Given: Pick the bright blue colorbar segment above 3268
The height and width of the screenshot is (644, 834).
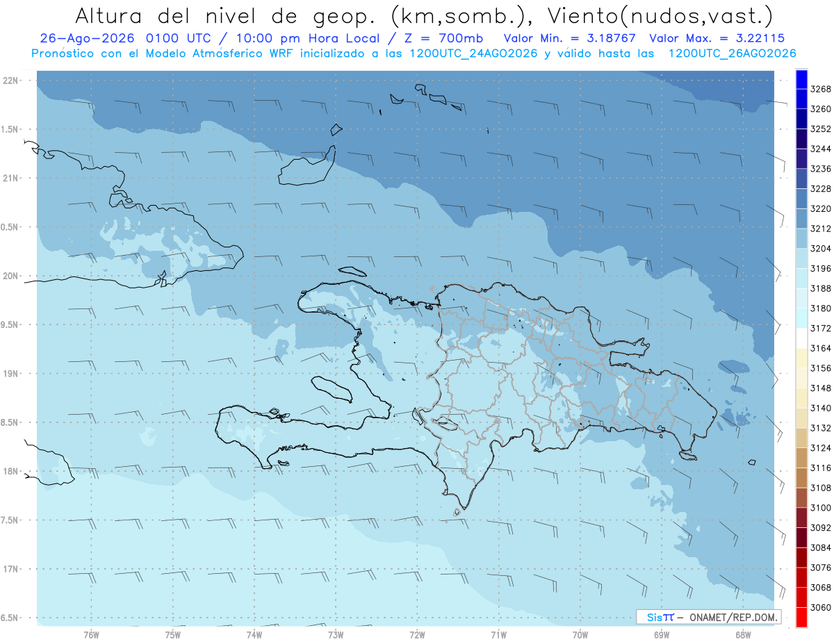Looking at the screenshot, I should coord(801,79).
